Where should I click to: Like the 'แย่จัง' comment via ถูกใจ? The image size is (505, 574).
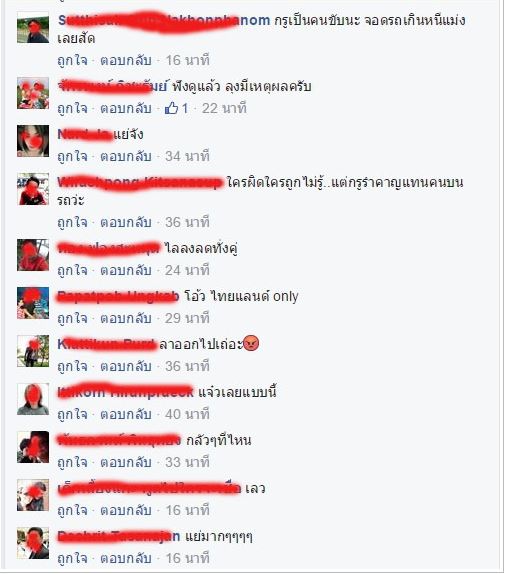point(72,157)
